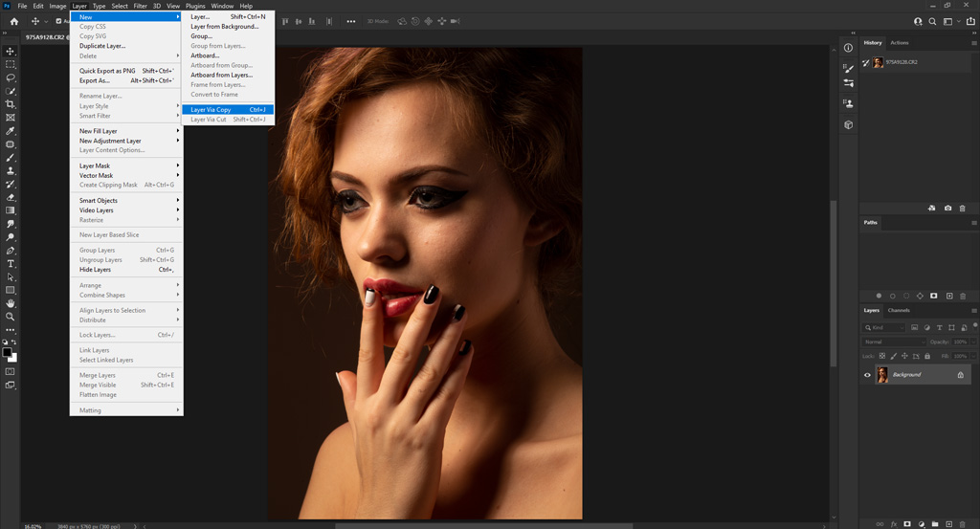980x529 pixels.
Task: Switch to the Channels tab
Action: pyautogui.click(x=899, y=310)
